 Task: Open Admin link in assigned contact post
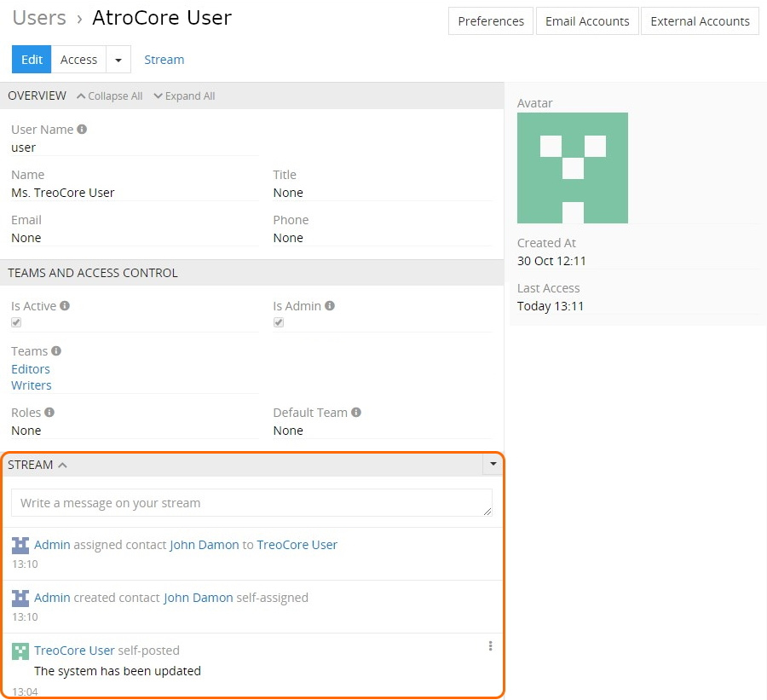pyautogui.click(x=52, y=545)
